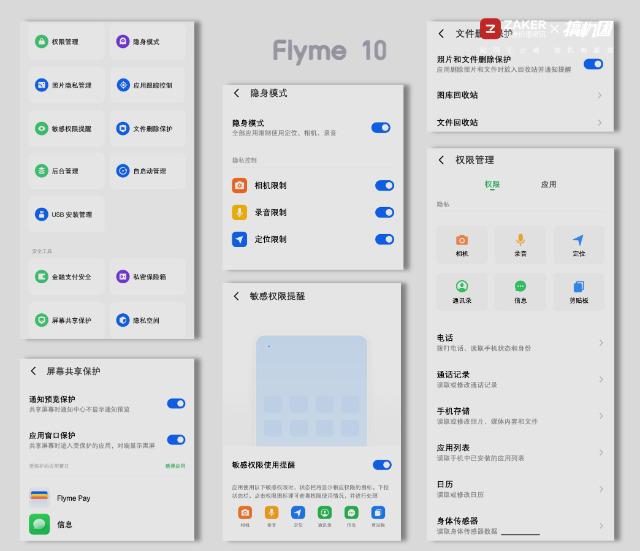The width and height of the screenshot is (640, 551).
Task: Open the 私密保险箱 tile
Action: (147, 277)
